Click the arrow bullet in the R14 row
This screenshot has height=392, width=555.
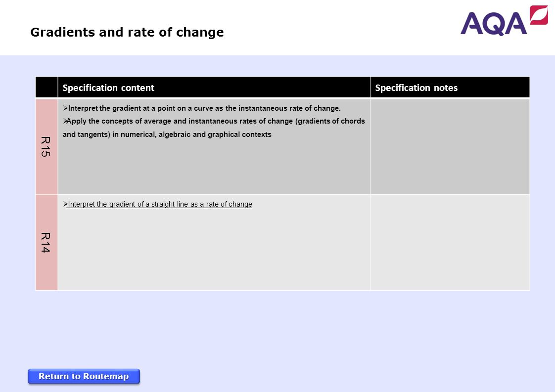(x=65, y=204)
